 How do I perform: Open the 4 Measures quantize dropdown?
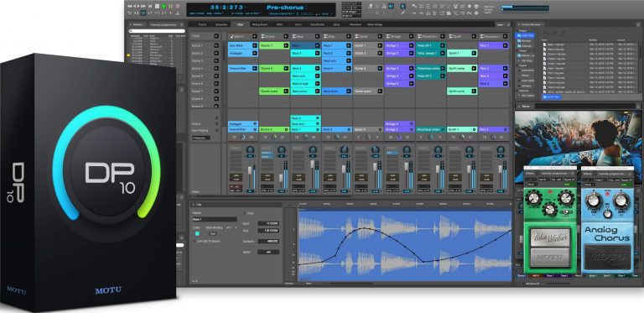pyautogui.click(x=201, y=138)
